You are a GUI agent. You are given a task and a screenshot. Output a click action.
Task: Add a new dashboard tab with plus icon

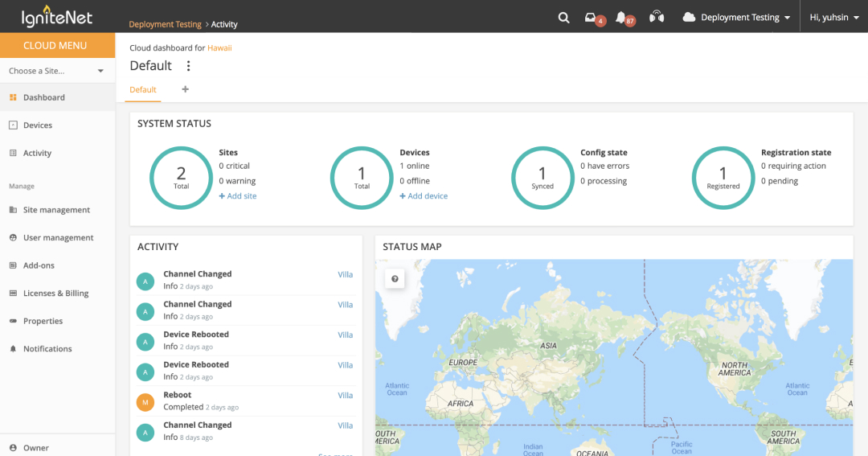[x=186, y=89]
